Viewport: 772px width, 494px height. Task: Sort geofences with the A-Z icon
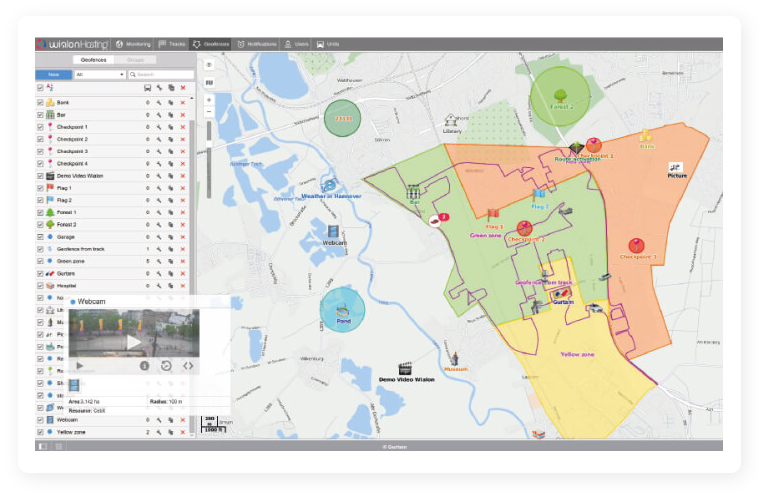pos(50,88)
